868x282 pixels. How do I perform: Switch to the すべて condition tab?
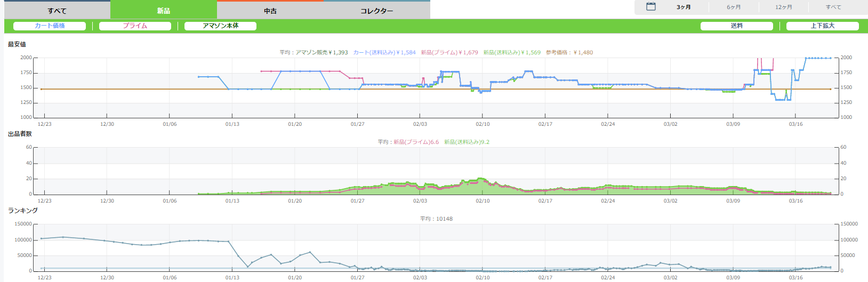57,11
